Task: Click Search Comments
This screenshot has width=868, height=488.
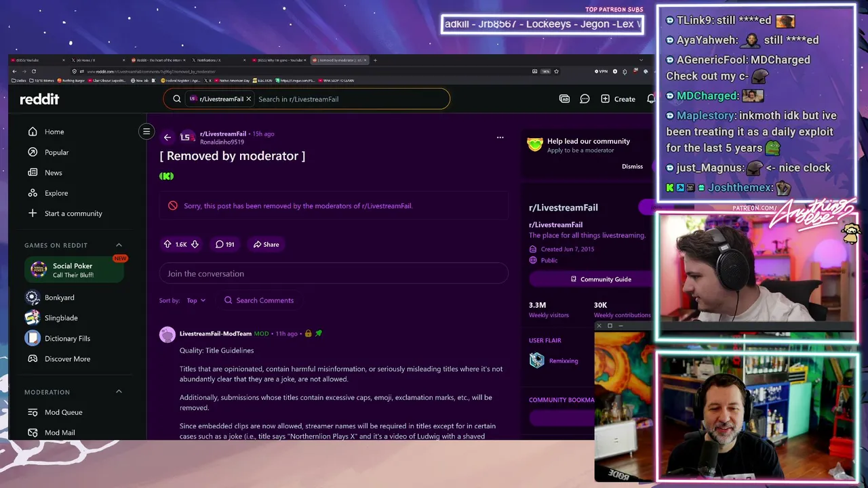Action: point(259,300)
